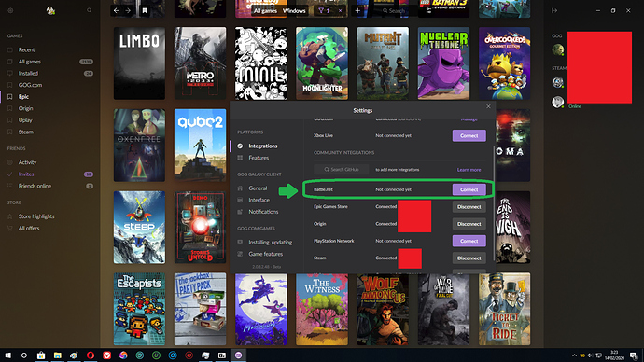Open the Opera browser taskbar icon
Viewport: 644px width, 362px height.
[x=91, y=355]
